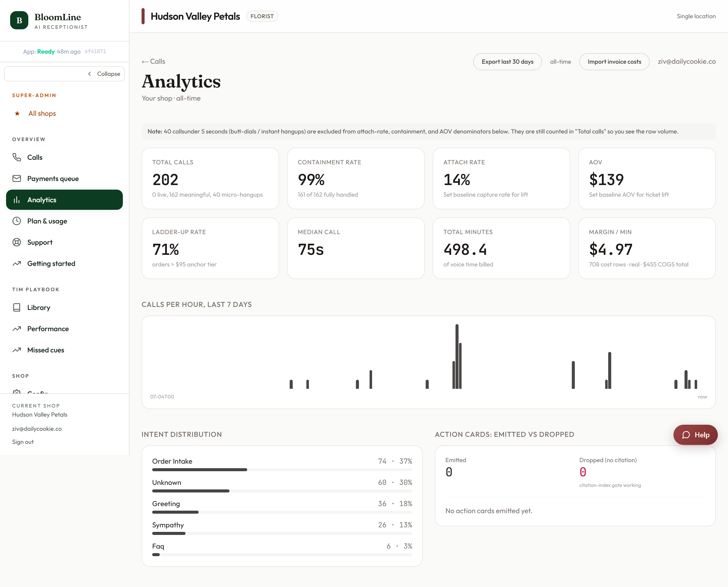This screenshot has width=728, height=587.
Task: Click Export last 30 days button
Action: pyautogui.click(x=507, y=61)
